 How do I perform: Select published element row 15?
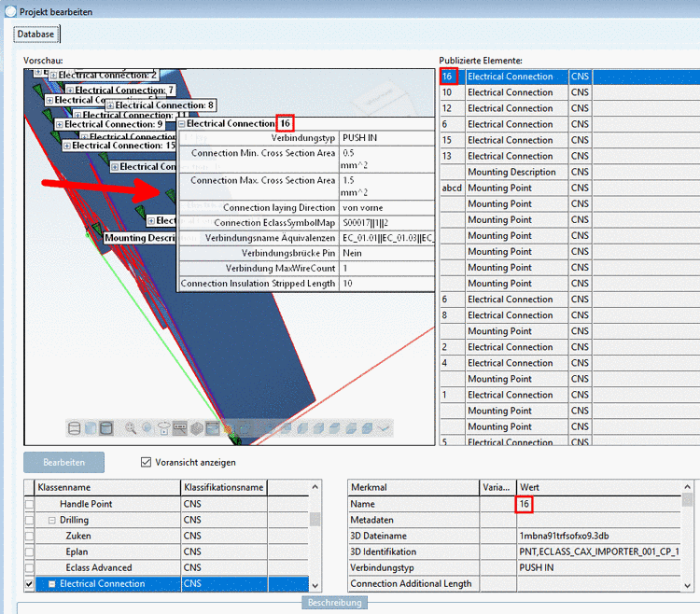point(569,140)
